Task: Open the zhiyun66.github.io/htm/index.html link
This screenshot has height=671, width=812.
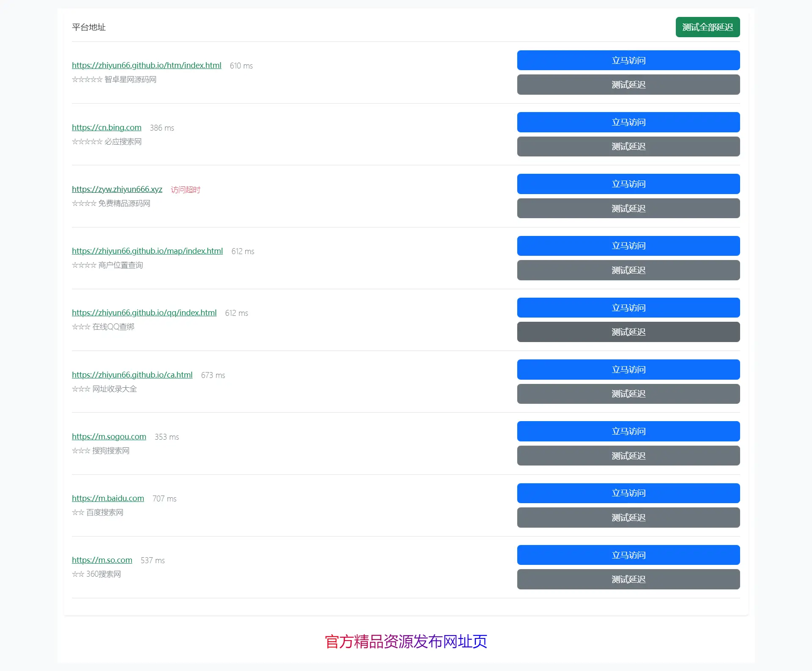Action: point(146,65)
